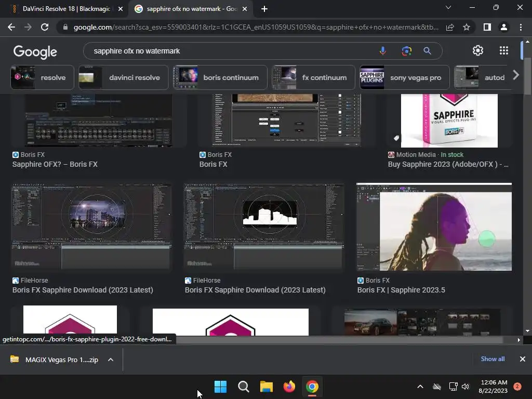Image resolution: width=532 pixels, height=399 pixels.
Task: Expand MAGIX Vegas Pro download options
Action: pos(111,360)
